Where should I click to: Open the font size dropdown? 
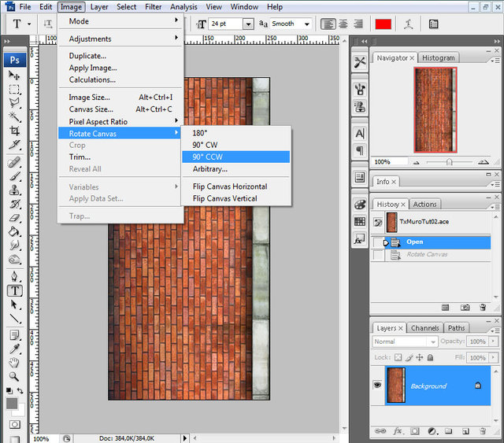[248, 24]
